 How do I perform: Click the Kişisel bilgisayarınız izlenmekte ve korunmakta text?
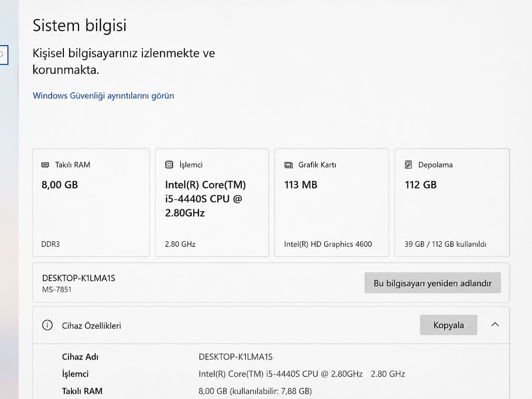(x=124, y=61)
